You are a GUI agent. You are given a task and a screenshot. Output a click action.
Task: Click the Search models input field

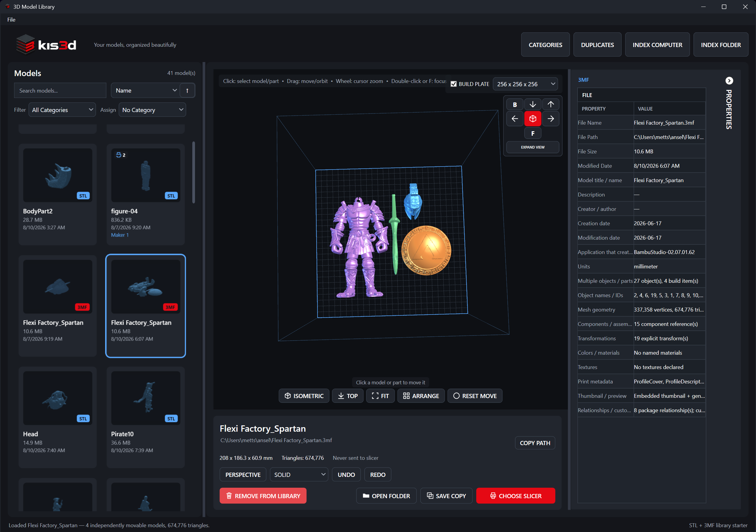[60, 90]
